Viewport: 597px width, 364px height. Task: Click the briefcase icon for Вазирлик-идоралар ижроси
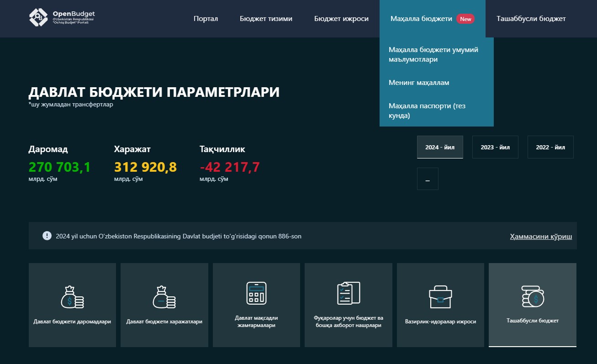pos(440,297)
